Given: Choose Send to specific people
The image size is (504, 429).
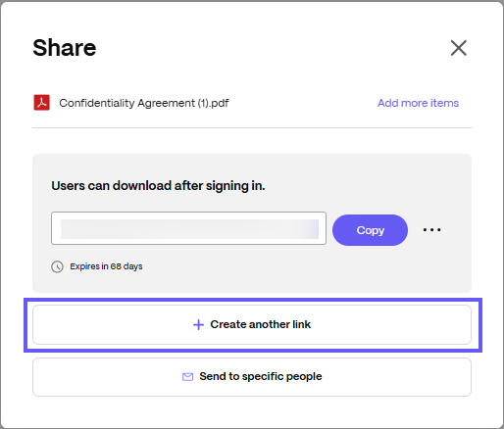Looking at the screenshot, I should [x=252, y=377].
